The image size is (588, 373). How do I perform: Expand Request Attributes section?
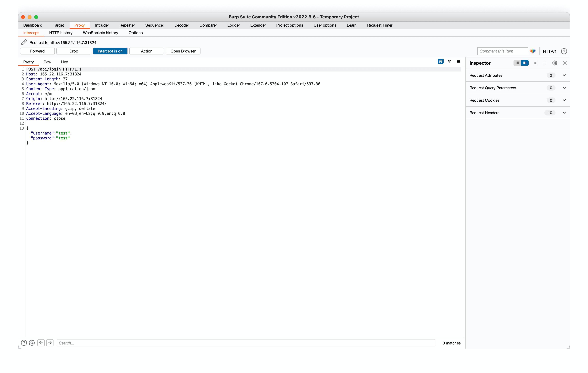[564, 75]
